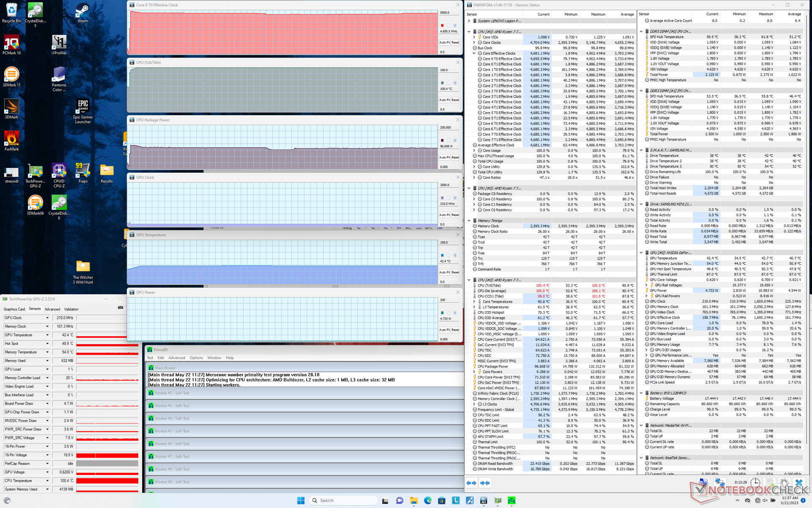Click HWiNFO logging sheet icon with plus
Viewport: 812px width, 508px height.
click(x=770, y=483)
